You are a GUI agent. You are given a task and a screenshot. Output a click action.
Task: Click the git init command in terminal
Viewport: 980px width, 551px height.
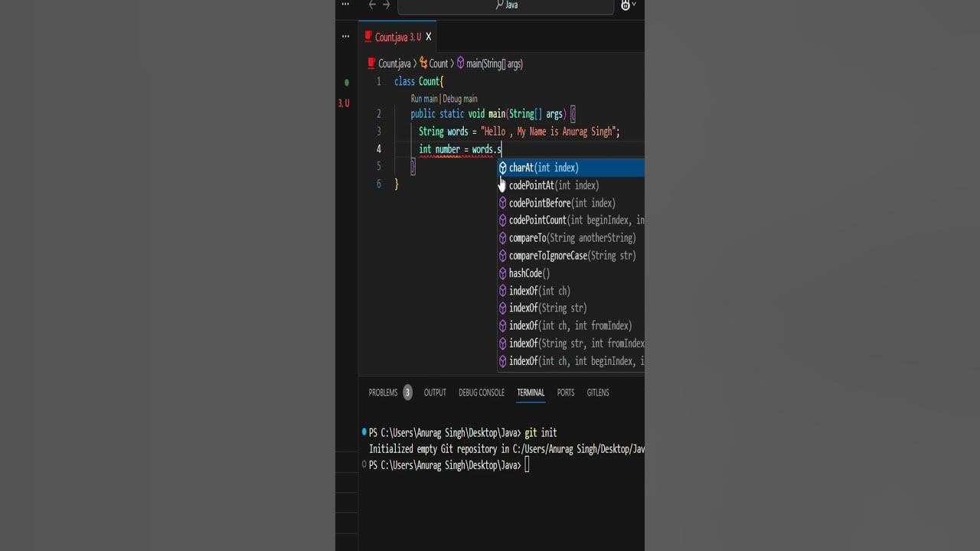pos(541,432)
